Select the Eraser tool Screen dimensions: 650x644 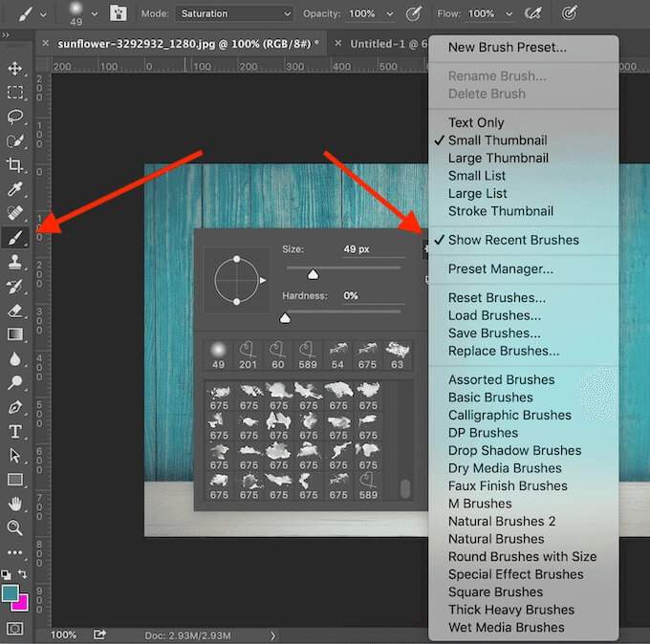15,311
